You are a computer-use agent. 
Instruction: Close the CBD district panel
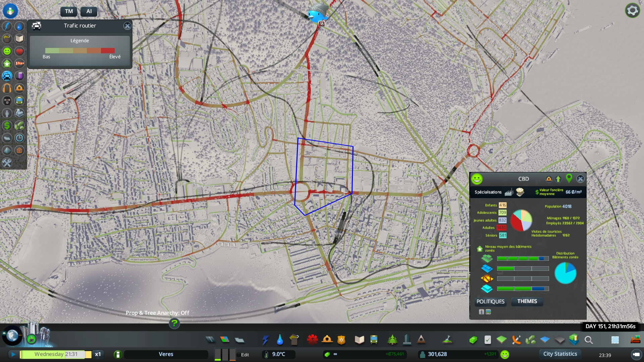point(580,179)
